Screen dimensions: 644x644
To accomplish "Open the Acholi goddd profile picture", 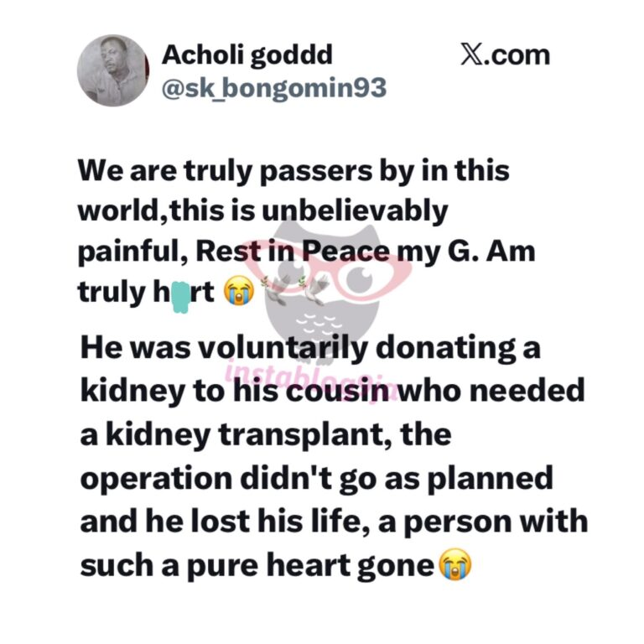I will coord(112,70).
